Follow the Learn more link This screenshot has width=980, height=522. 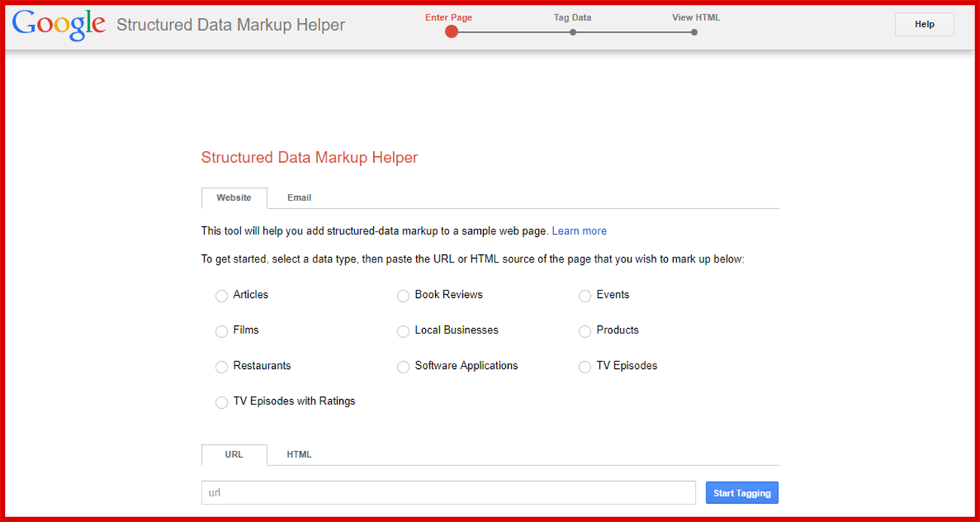579,231
